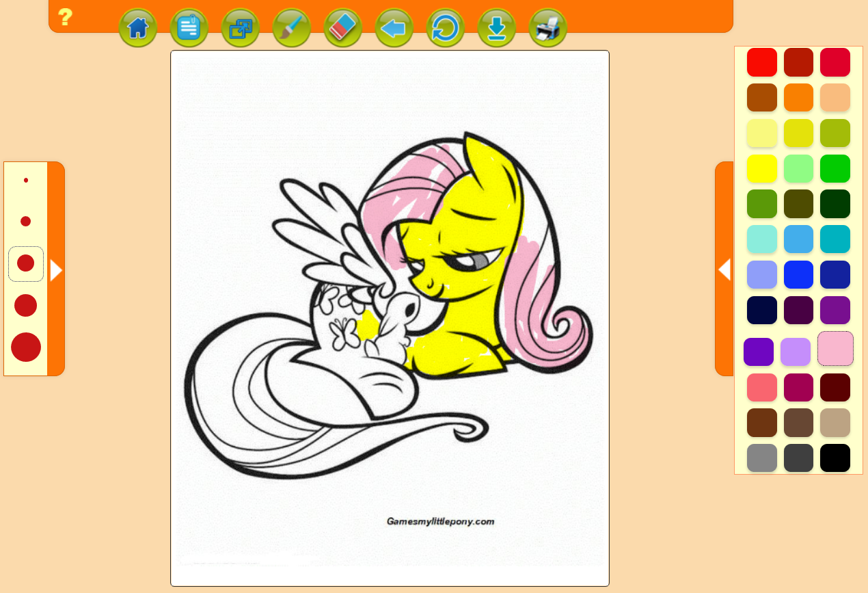Pick the sky blue swatch
868x593 pixels.
click(x=798, y=239)
